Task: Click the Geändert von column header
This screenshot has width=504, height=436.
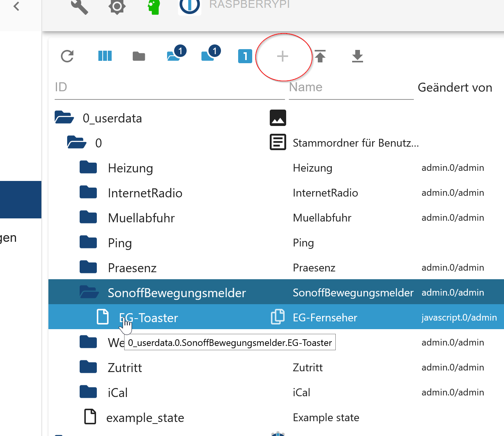Action: (x=455, y=87)
